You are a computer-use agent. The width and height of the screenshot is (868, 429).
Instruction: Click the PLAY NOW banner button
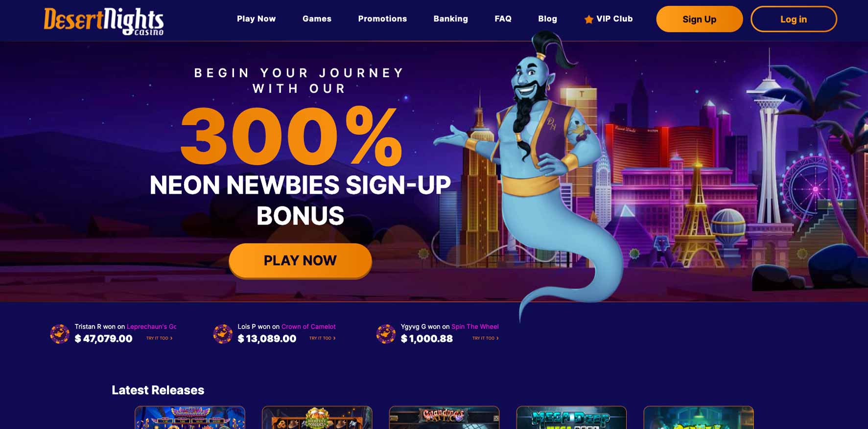click(300, 260)
